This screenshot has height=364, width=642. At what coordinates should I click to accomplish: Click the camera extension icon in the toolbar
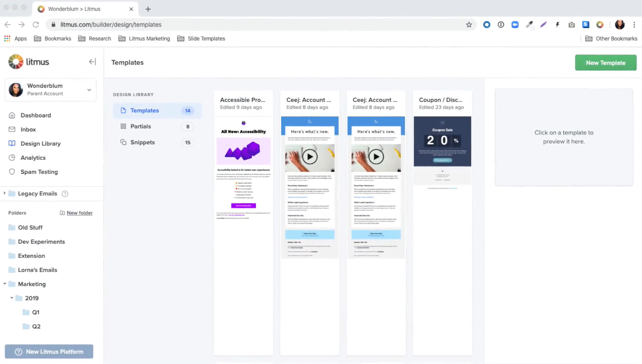[571, 24]
